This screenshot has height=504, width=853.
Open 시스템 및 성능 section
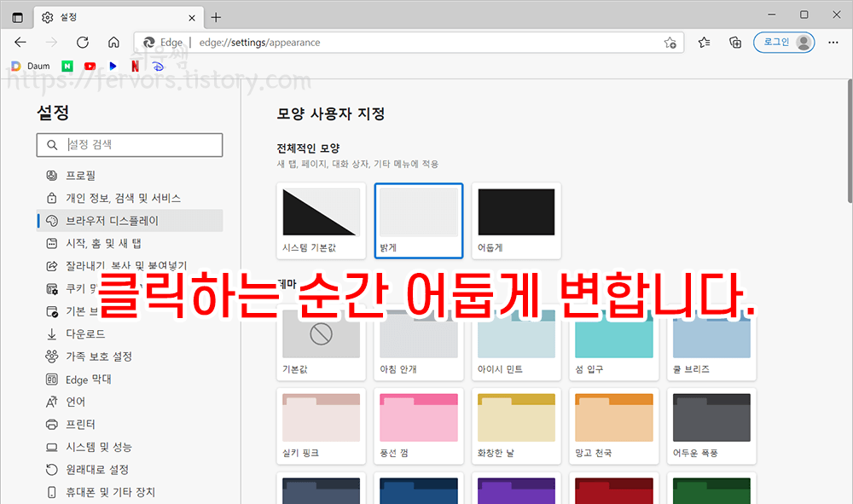130,447
